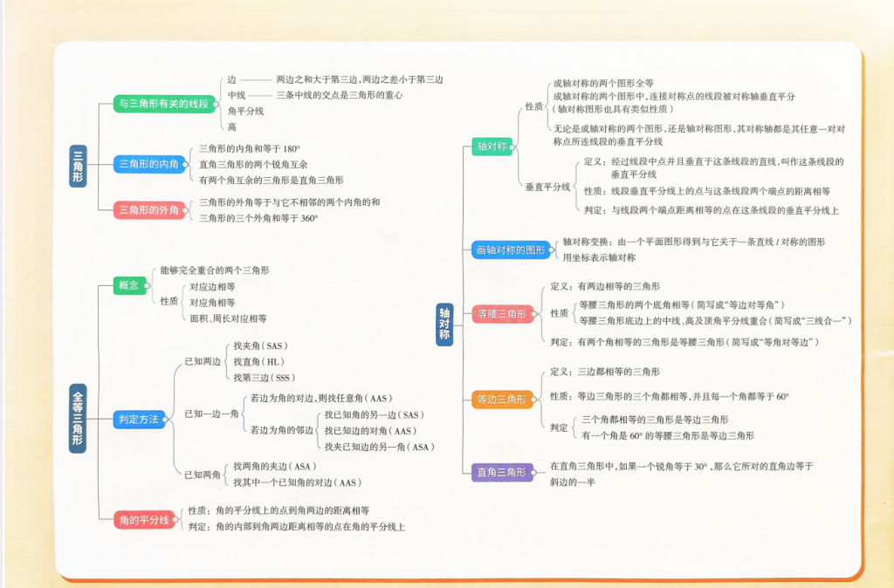894x588 pixels.
Task: Click the blue 画轴对称的图形 node
Action: [509, 250]
